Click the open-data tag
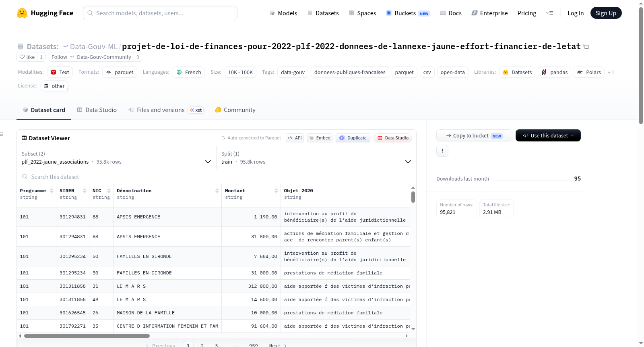This screenshot has width=644, height=347. click(452, 72)
